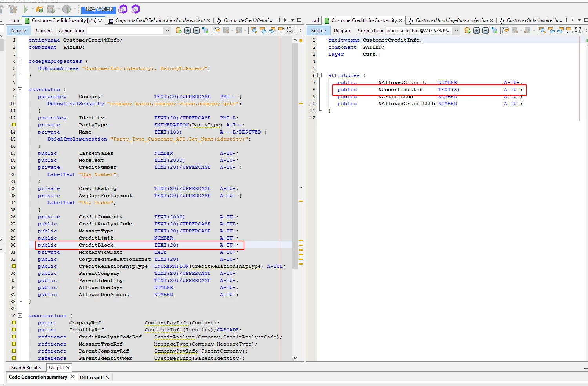Close the CustomerHandling-Base.projection tab
Screen dimensions: 588x386
(x=492, y=20)
